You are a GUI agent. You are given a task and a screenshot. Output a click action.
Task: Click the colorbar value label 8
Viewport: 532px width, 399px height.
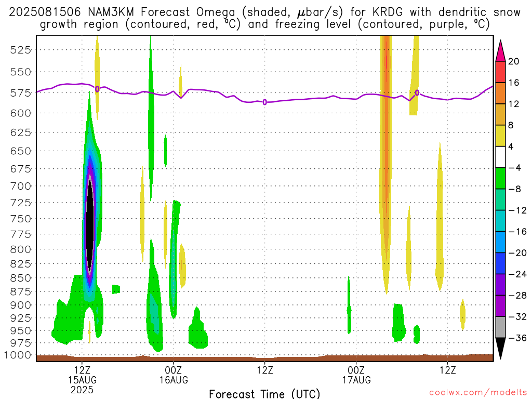coord(511,125)
